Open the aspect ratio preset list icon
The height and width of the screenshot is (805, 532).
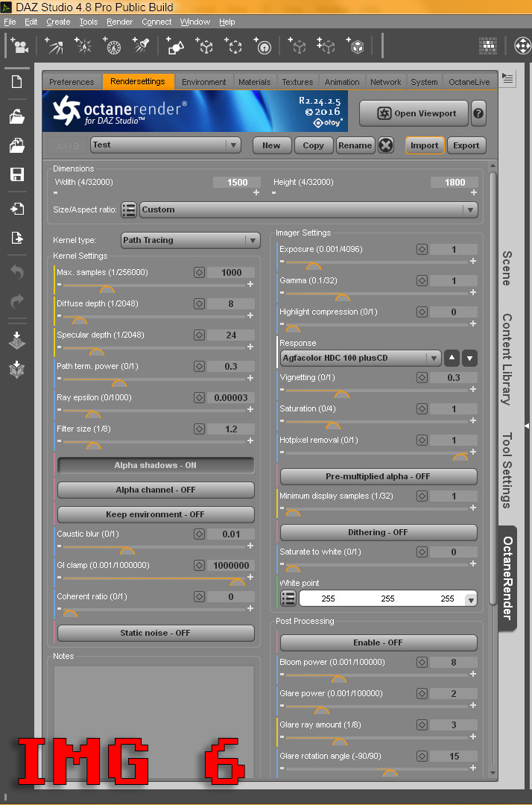pyautogui.click(x=129, y=209)
